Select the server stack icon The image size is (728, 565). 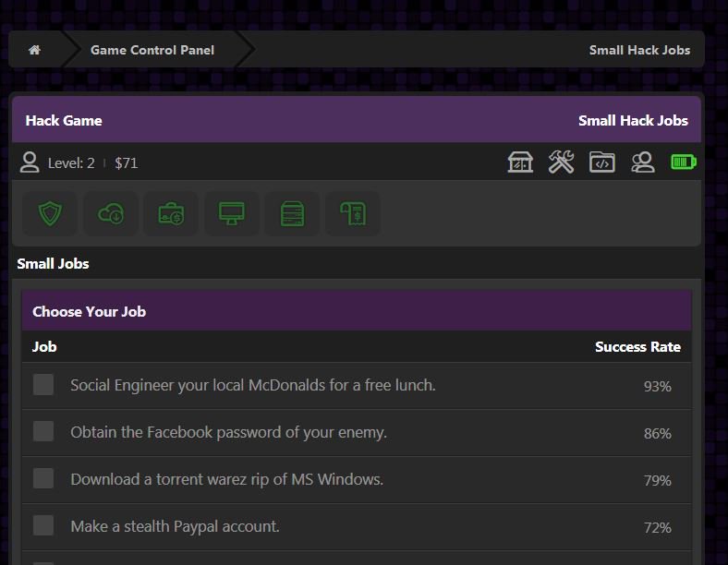(x=293, y=213)
